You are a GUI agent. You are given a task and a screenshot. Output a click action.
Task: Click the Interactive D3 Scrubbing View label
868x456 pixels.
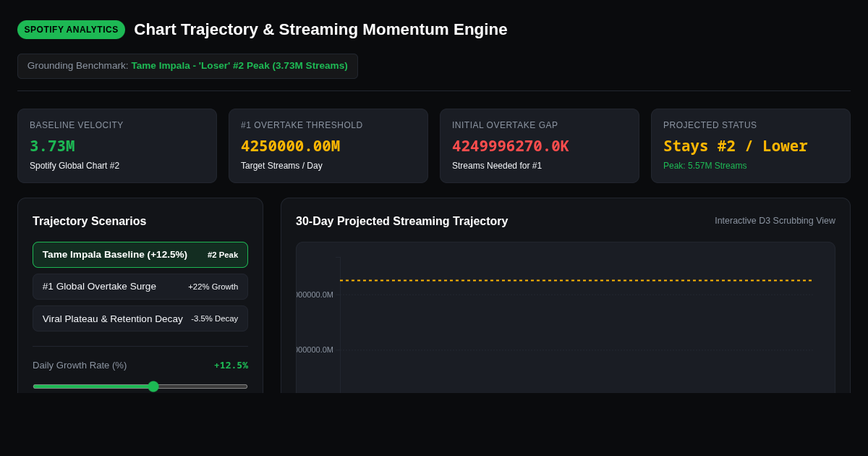pyautogui.click(x=775, y=221)
